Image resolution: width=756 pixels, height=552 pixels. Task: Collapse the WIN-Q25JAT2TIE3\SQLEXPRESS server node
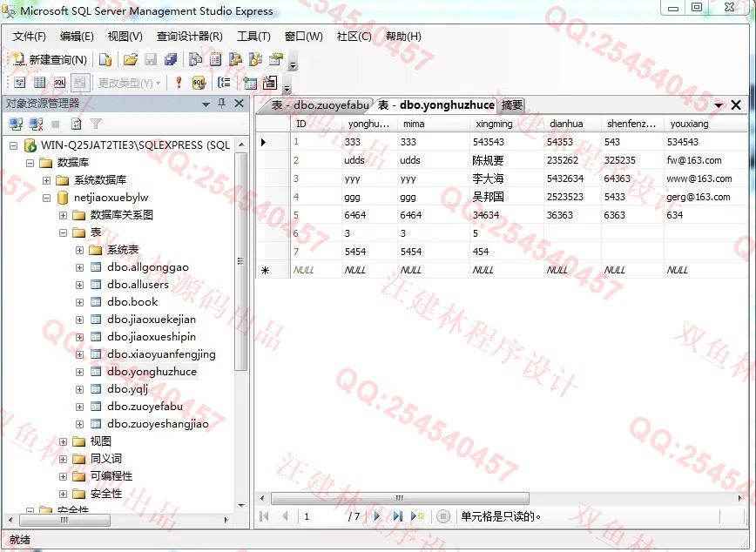(x=14, y=145)
